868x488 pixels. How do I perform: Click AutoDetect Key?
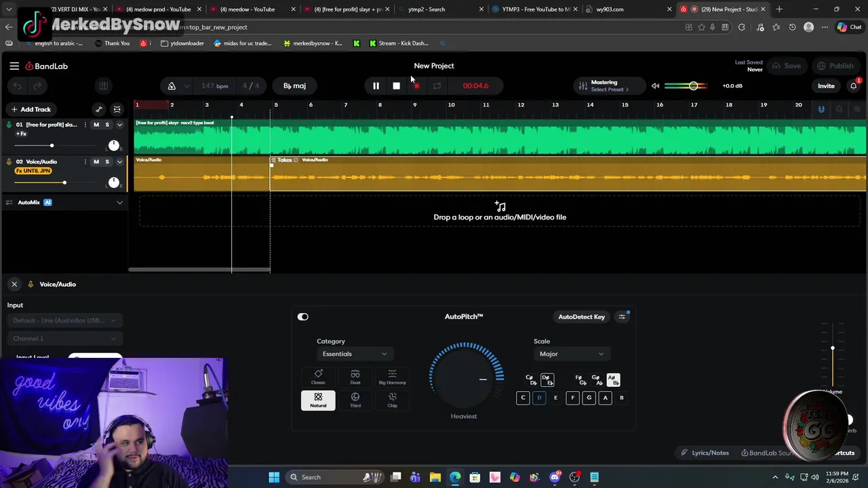tap(581, 317)
